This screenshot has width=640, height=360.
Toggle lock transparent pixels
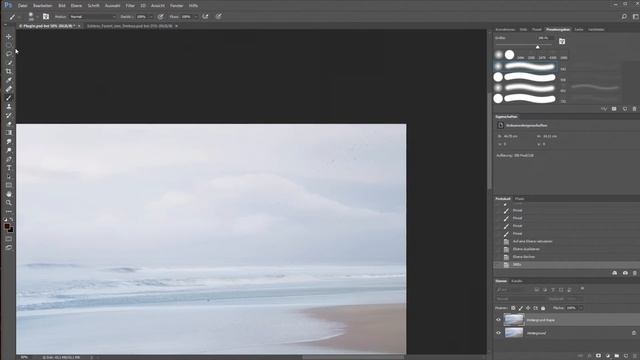(513, 308)
